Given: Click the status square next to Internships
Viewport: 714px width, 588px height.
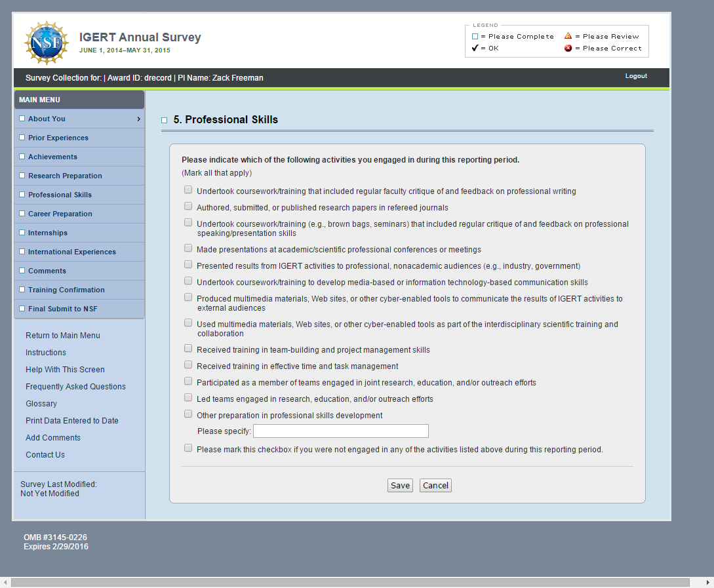Looking at the screenshot, I should click(22, 233).
